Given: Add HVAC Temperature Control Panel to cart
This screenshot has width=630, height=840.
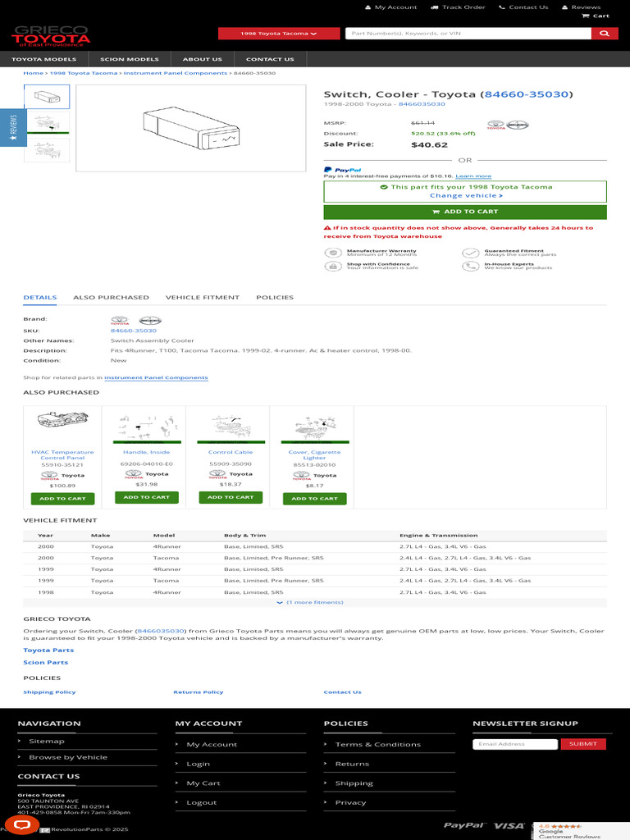Looking at the screenshot, I should coord(62,499).
